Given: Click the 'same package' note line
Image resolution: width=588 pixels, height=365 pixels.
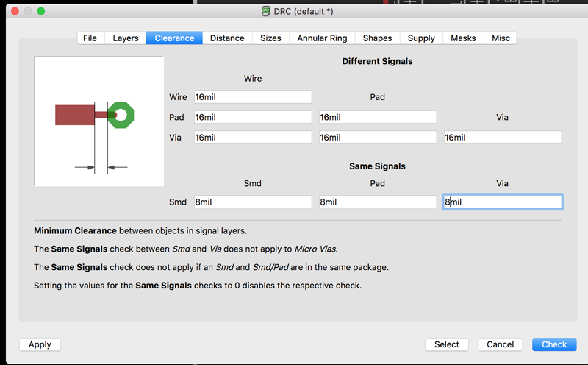Looking at the screenshot, I should click(211, 267).
